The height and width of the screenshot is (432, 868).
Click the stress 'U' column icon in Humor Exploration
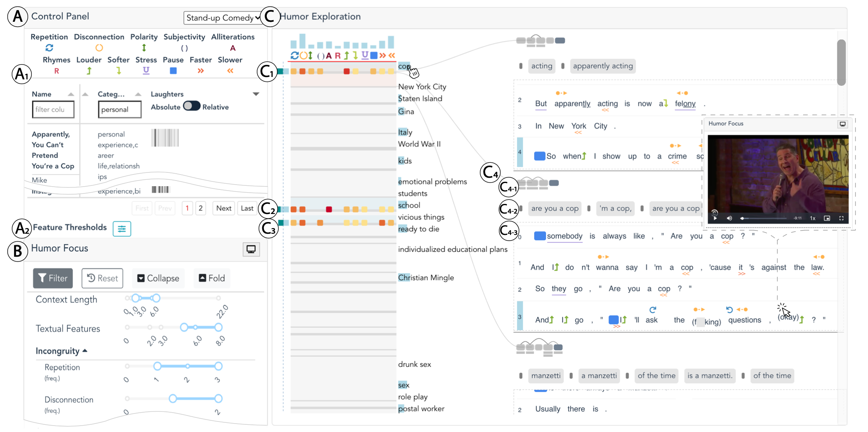pos(365,55)
